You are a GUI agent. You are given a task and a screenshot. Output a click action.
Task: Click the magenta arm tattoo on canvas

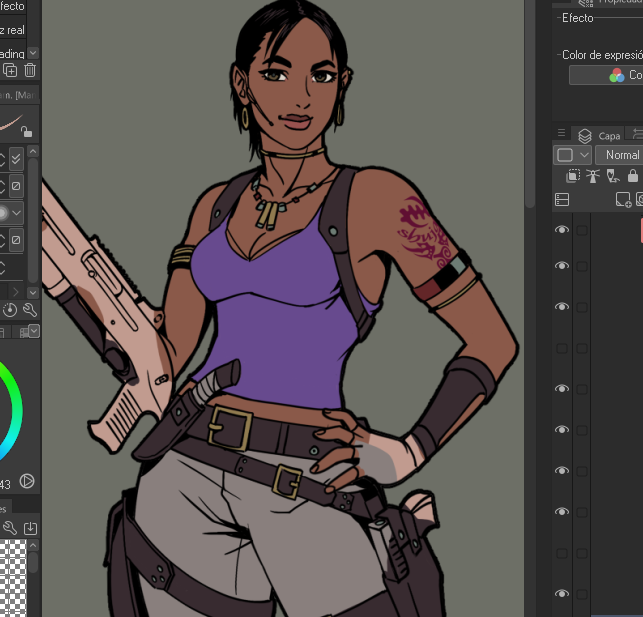424,232
